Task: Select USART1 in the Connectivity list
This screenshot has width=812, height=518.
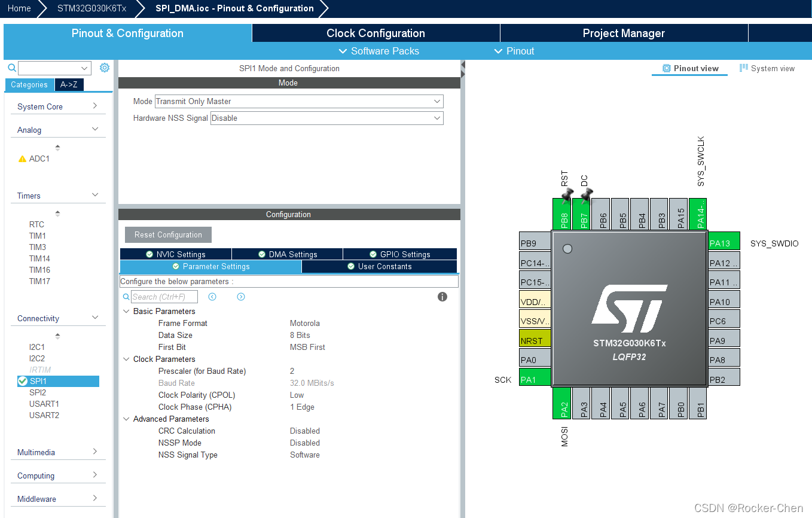Action: (44, 404)
